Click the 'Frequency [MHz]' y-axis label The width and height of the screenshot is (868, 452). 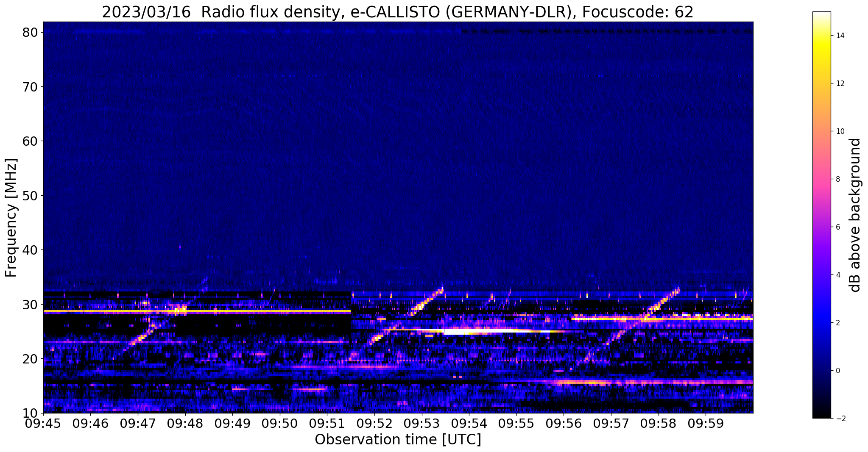[11, 218]
